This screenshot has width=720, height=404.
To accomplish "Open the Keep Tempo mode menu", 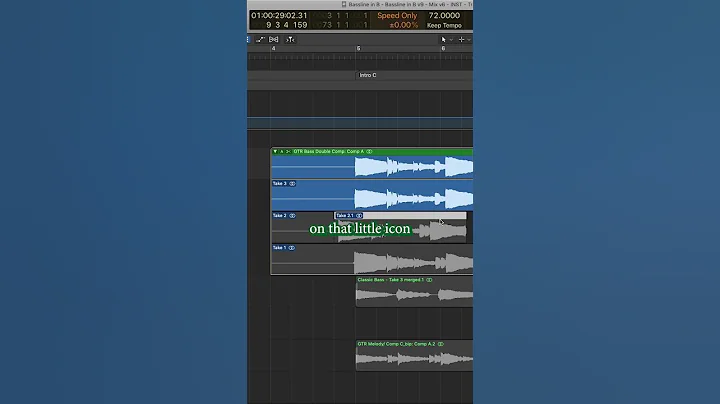I will pyautogui.click(x=444, y=26).
